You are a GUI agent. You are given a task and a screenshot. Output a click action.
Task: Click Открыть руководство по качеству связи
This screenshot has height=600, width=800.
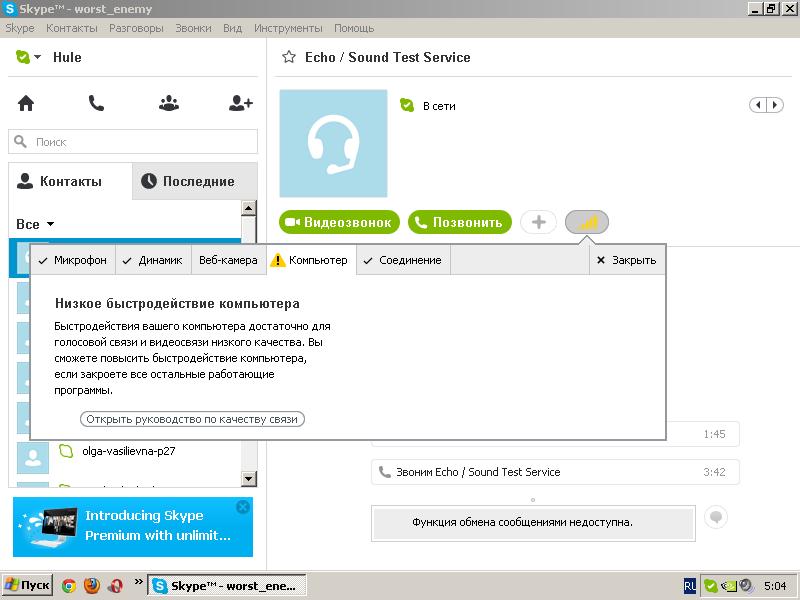[192, 419]
